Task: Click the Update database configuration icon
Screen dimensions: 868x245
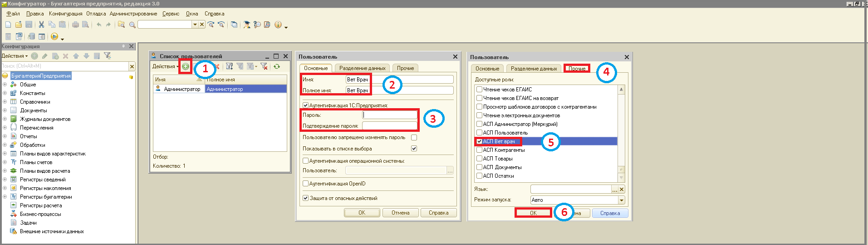Action: click(x=31, y=36)
